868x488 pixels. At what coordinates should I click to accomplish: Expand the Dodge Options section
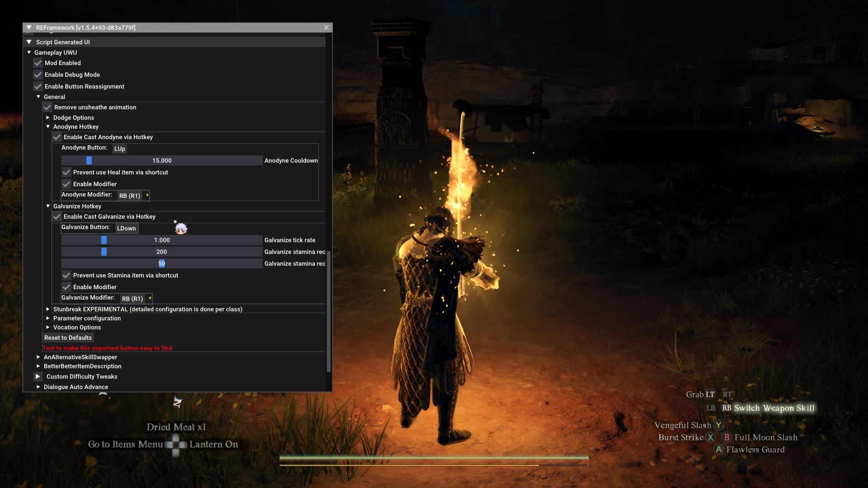coord(48,117)
